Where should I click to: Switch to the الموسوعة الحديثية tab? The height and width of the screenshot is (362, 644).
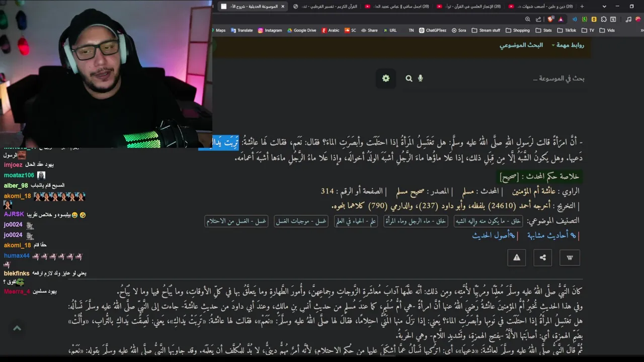coord(253,6)
